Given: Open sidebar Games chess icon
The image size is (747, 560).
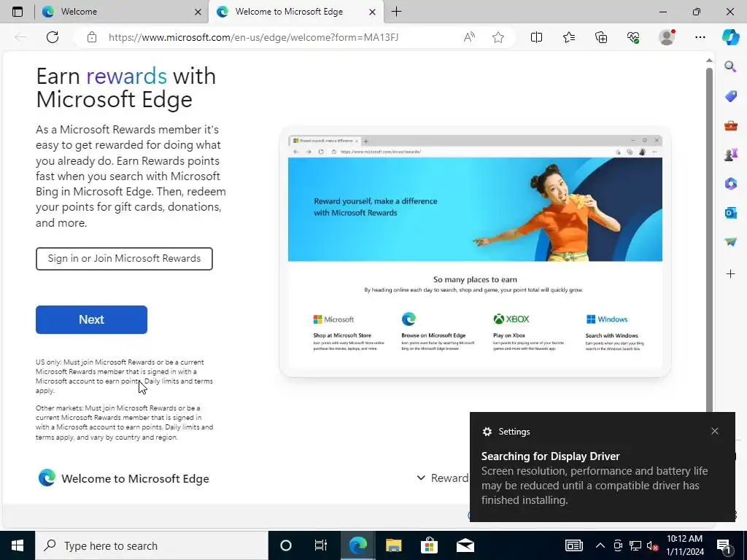Looking at the screenshot, I should 731,155.
